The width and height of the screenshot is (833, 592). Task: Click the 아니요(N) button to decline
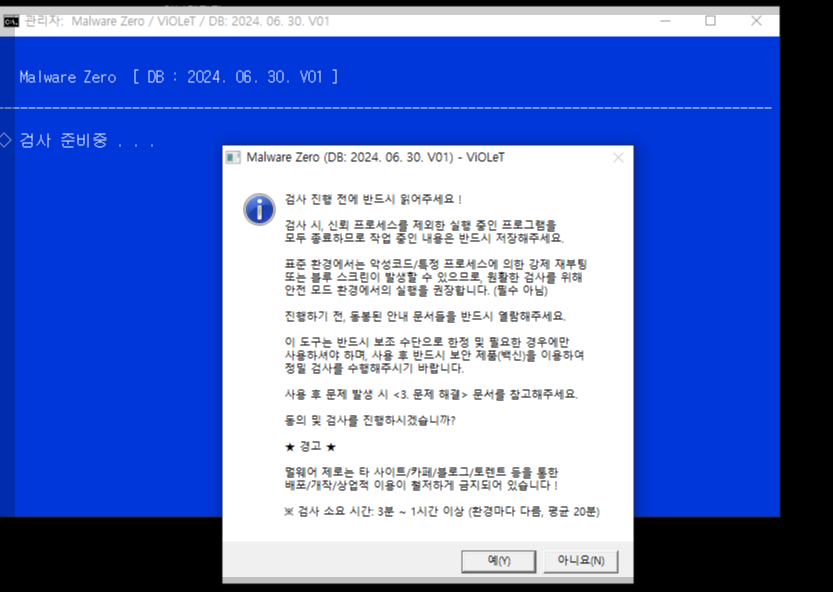click(x=581, y=561)
